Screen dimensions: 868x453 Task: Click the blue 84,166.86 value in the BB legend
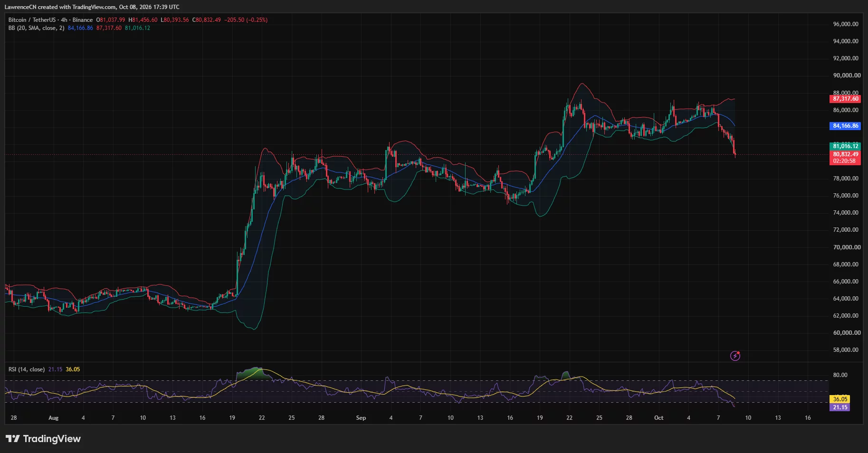tap(80, 28)
